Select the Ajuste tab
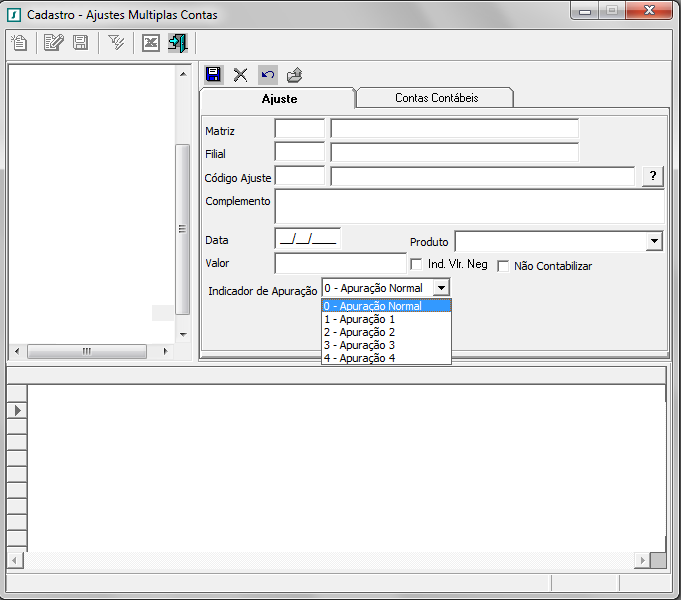The width and height of the screenshot is (681, 600). [x=279, y=99]
